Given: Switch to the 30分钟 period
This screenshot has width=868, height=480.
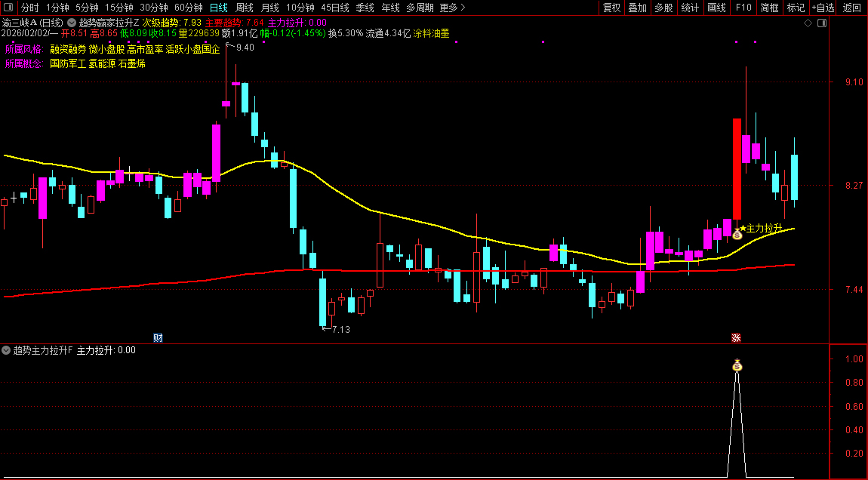Looking at the screenshot, I should pos(154,8).
